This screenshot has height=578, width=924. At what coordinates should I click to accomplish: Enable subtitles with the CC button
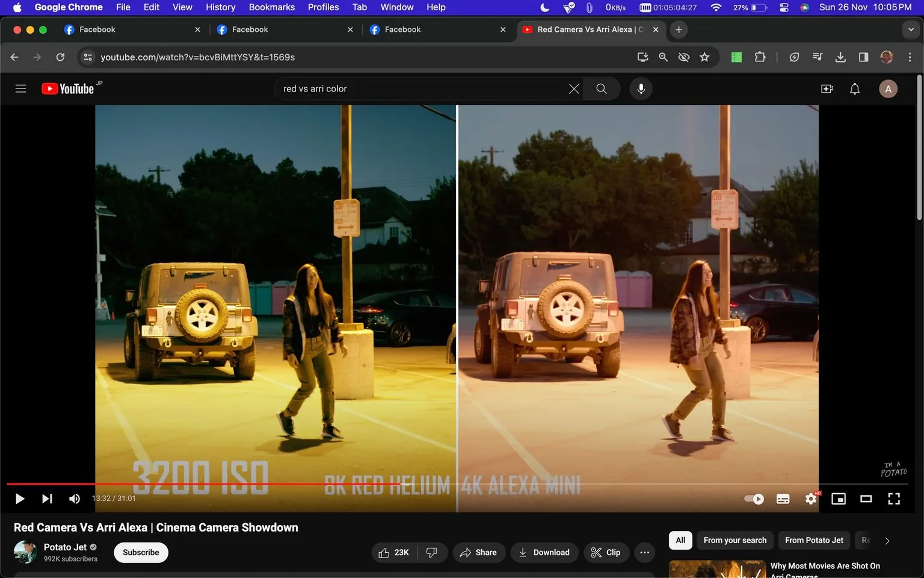pyautogui.click(x=783, y=499)
